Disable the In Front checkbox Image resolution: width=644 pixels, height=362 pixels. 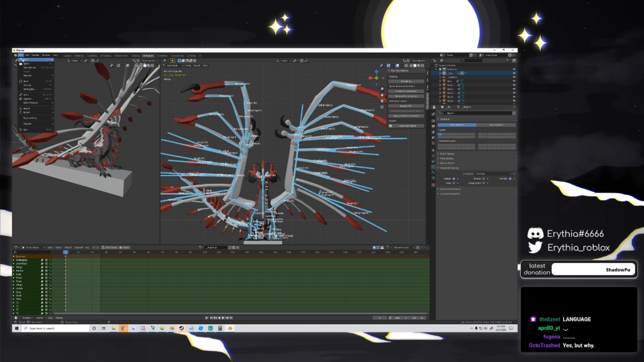tap(510, 179)
